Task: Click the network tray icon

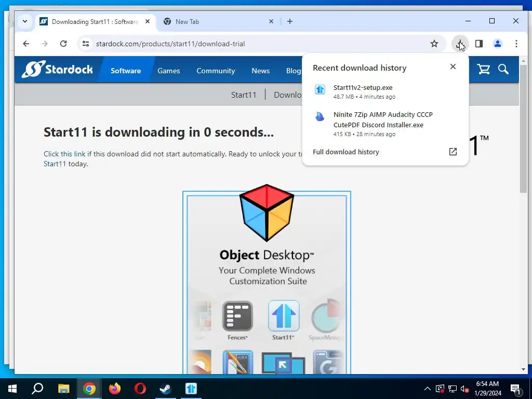Action: [x=453, y=389]
